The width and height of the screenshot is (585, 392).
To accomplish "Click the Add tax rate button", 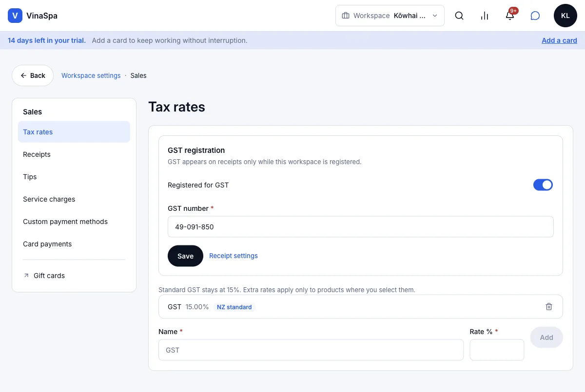I will tap(546, 337).
